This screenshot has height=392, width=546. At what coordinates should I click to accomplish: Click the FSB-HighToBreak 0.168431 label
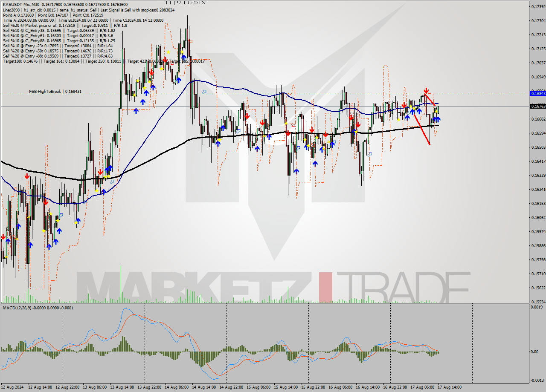tap(55, 91)
